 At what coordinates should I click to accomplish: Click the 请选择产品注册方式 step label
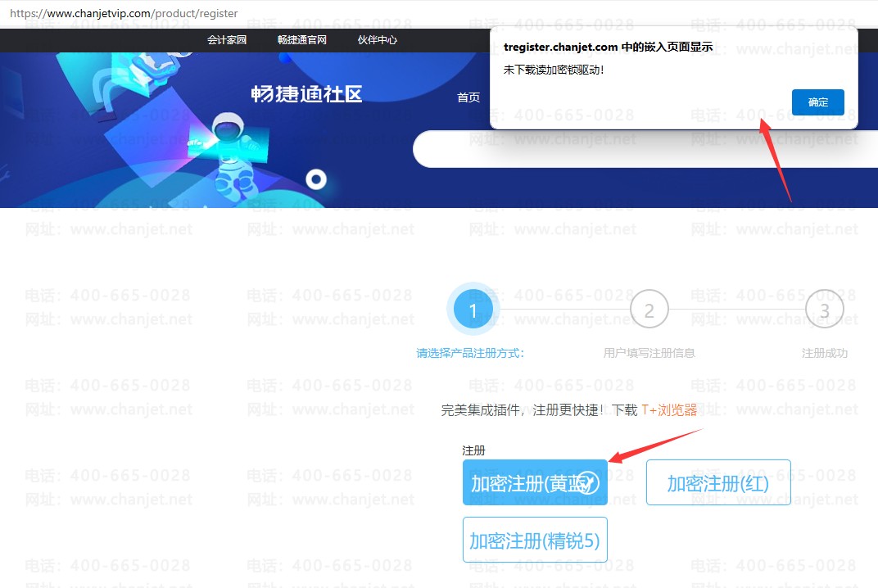pyautogui.click(x=470, y=353)
